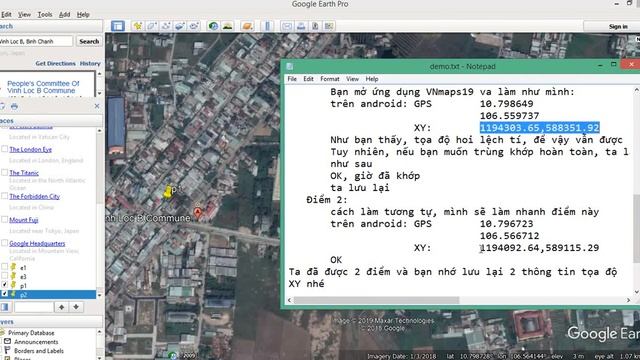The width and height of the screenshot is (640, 360).
Task: Open Google Earth View menu
Action: [24, 14]
